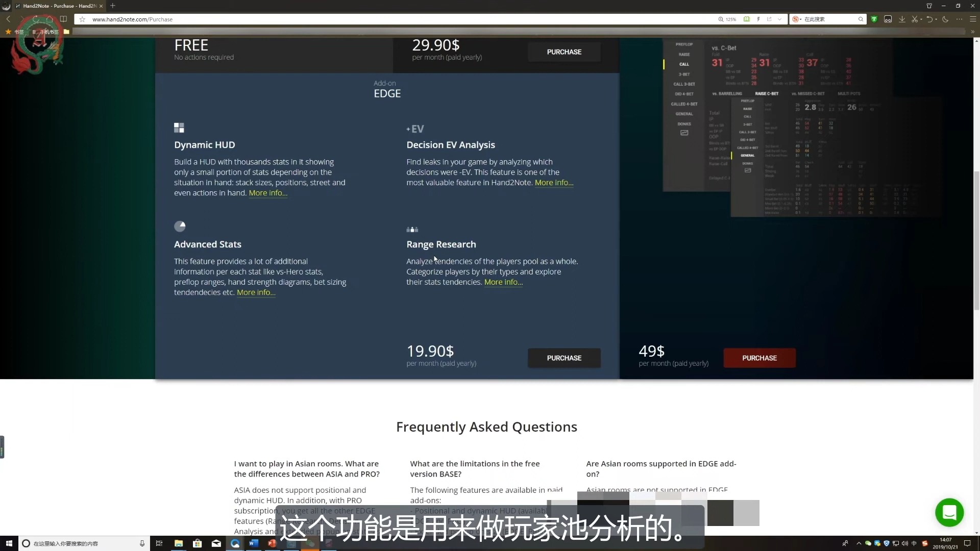Viewport: 980px width, 551px height.
Task: Open the Mail app from taskbar
Action: [x=216, y=543]
